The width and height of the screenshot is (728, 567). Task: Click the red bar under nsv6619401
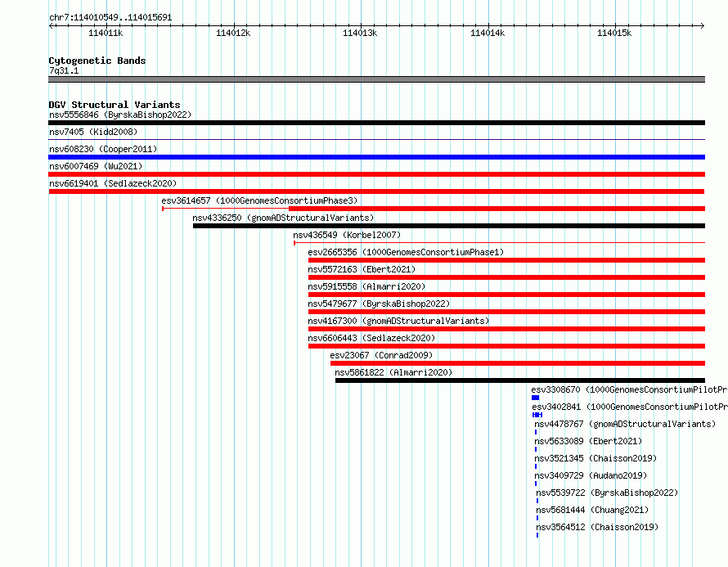click(x=376, y=191)
